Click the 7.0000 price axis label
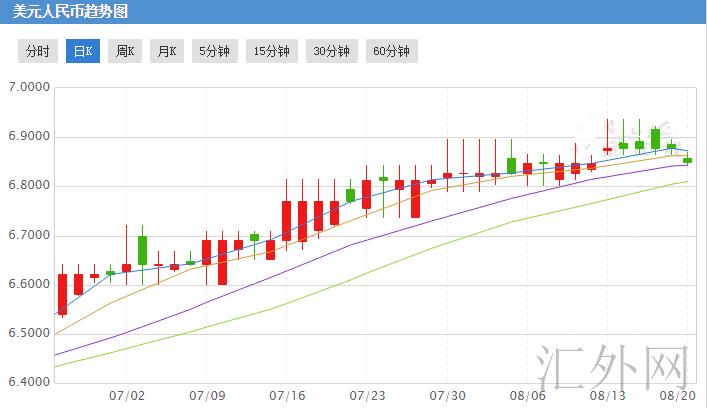This screenshot has width=707, height=408. click(x=28, y=88)
